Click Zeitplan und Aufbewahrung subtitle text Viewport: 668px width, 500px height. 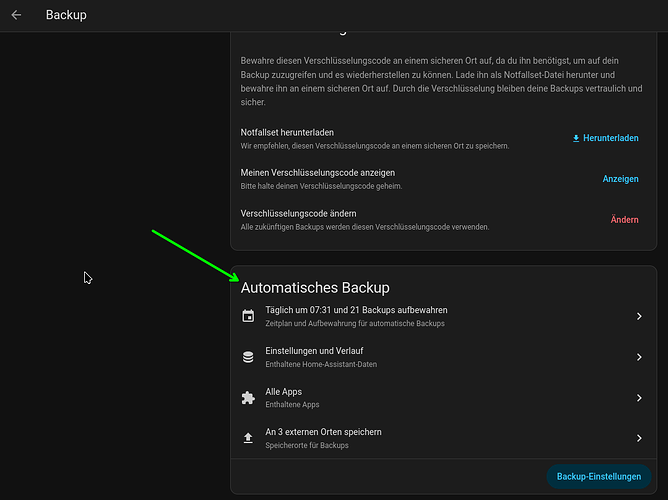pos(354,323)
